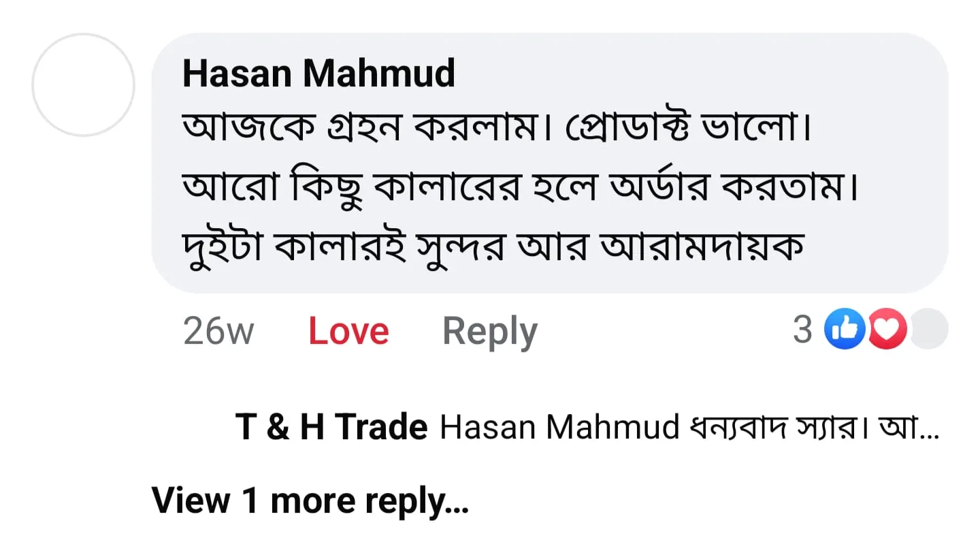Click the red heart Love reaction icon
This screenshot has height=555, width=980.
(x=885, y=329)
